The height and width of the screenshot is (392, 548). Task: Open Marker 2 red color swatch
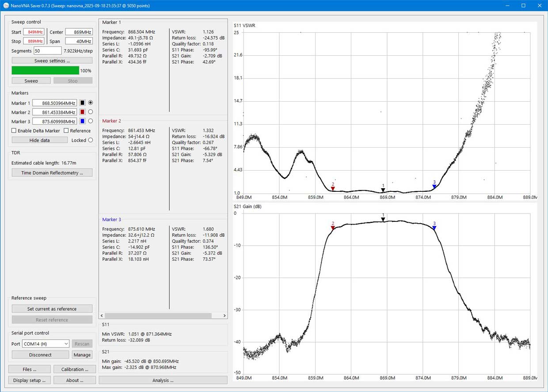tap(82, 112)
